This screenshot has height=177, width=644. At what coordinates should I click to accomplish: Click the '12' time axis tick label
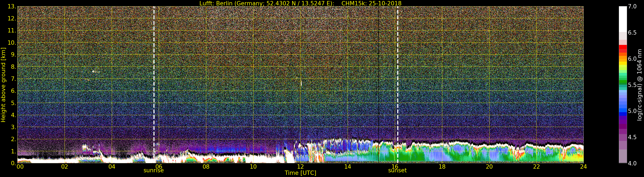pos(300,166)
